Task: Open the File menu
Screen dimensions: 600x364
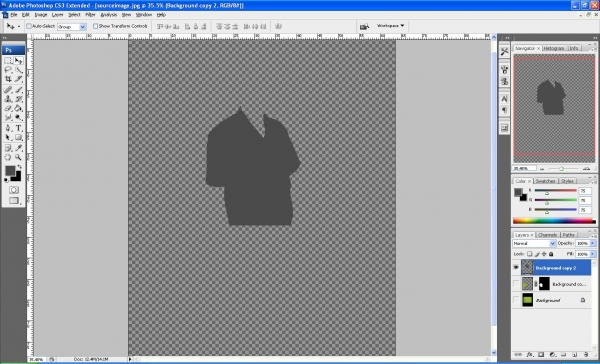Action: pyautogui.click(x=14, y=15)
